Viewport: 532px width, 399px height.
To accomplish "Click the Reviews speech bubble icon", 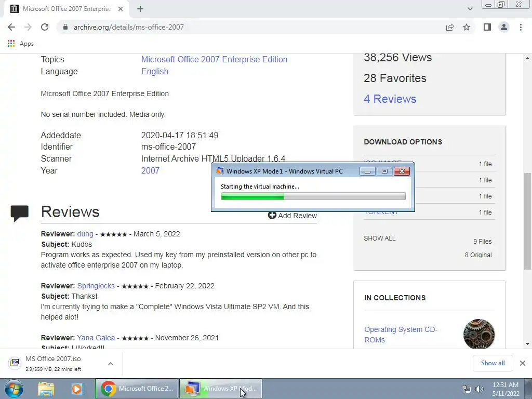I will point(20,214).
